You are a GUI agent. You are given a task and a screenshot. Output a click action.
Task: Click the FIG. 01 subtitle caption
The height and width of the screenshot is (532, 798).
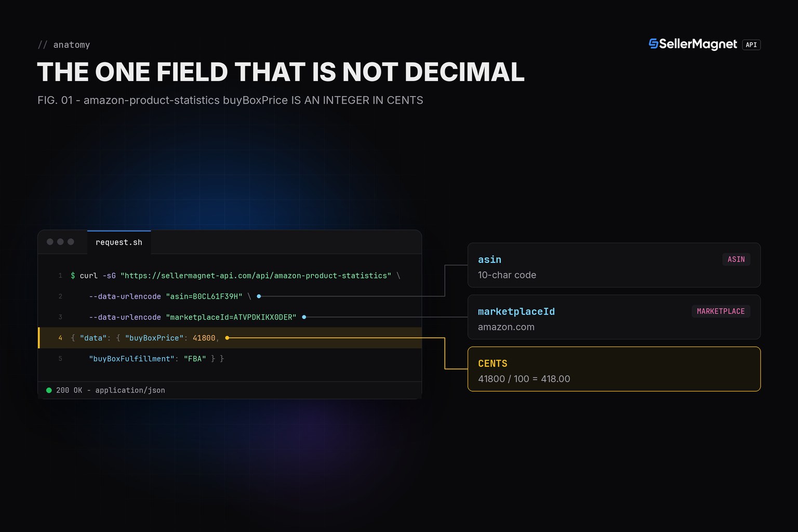(x=230, y=100)
